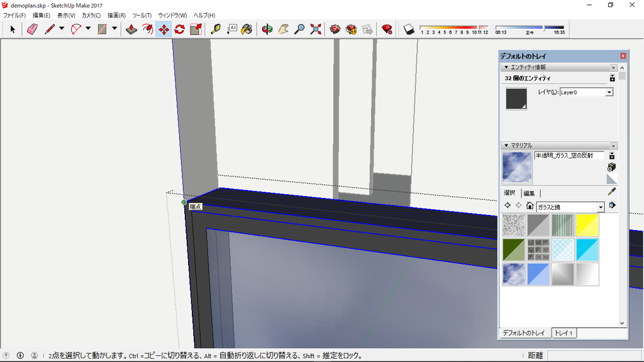Open the Extension Warehouse ruby icon
The image size is (644, 362).
[x=387, y=30]
